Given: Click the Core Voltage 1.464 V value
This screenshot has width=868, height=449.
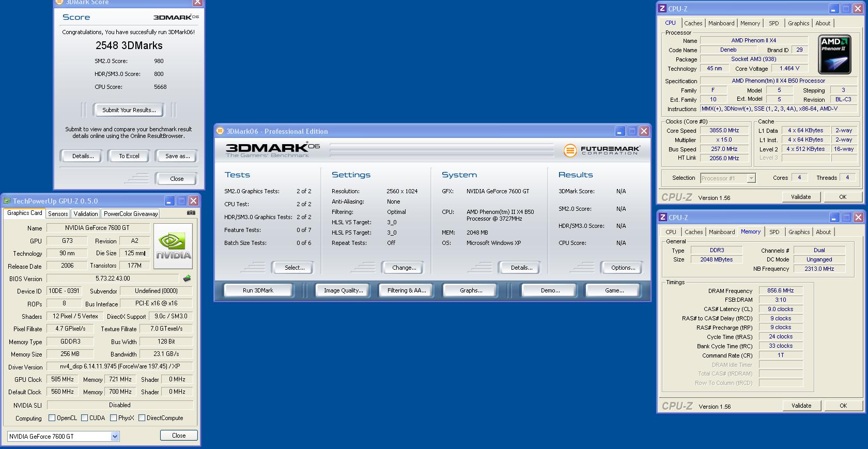Looking at the screenshot, I should point(789,68).
